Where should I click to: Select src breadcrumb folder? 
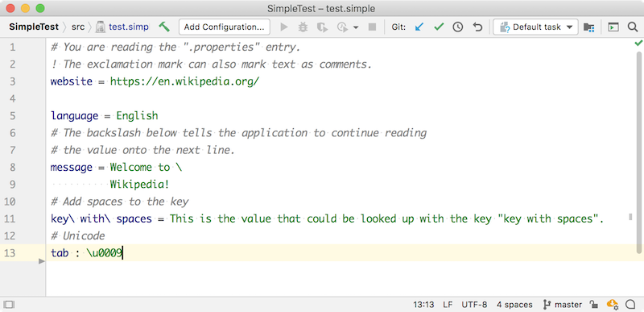[x=78, y=27]
